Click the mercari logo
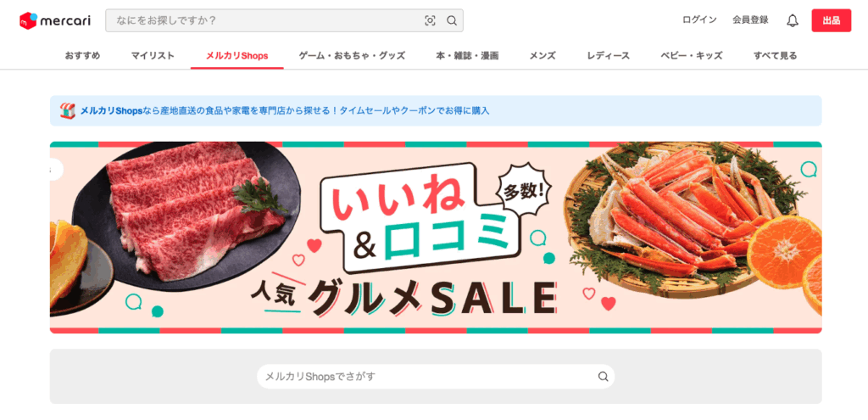868x420 pixels. 55,20
